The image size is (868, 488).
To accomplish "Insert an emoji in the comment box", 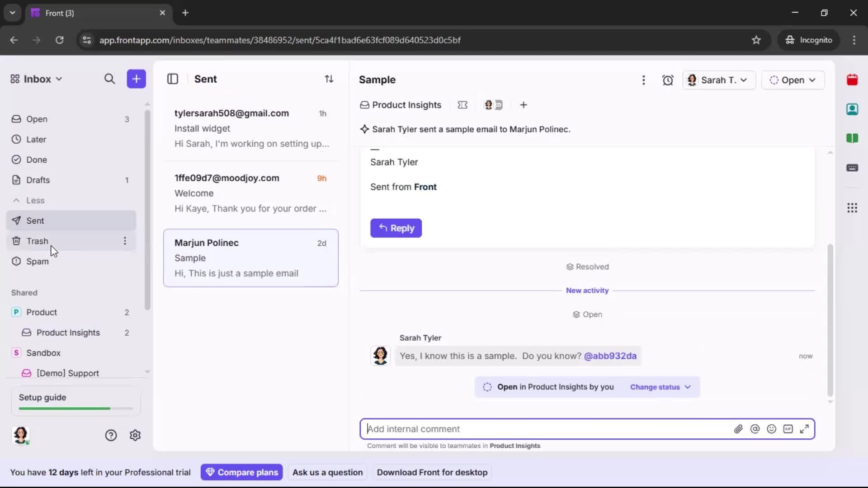I will tap(771, 429).
